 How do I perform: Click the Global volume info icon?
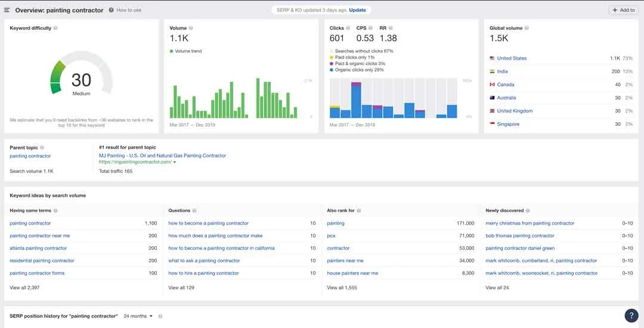pyautogui.click(x=527, y=28)
